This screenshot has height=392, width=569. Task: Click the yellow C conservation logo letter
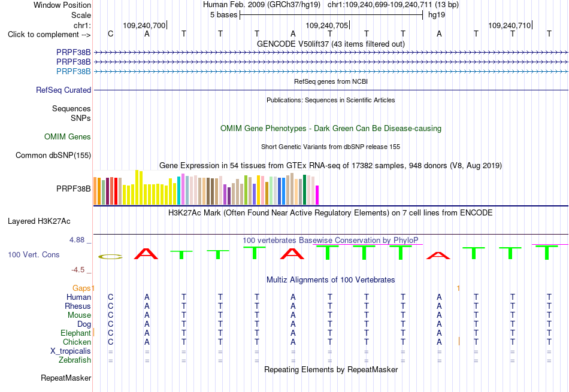point(110,257)
